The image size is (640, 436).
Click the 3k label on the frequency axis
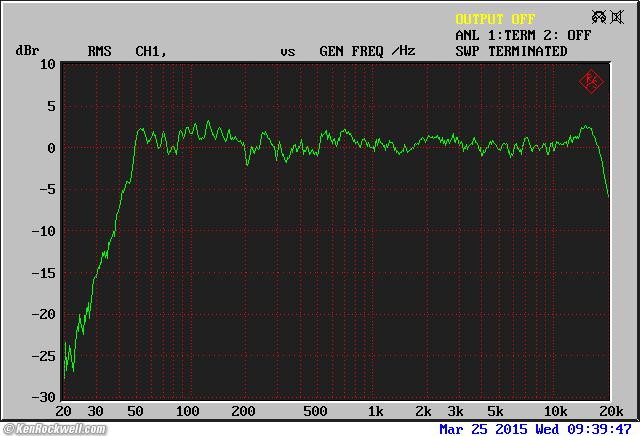(455, 411)
